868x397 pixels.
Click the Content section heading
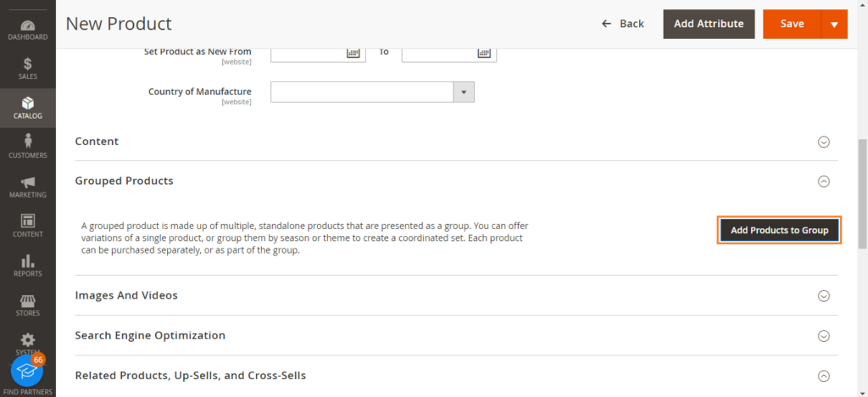(x=97, y=141)
